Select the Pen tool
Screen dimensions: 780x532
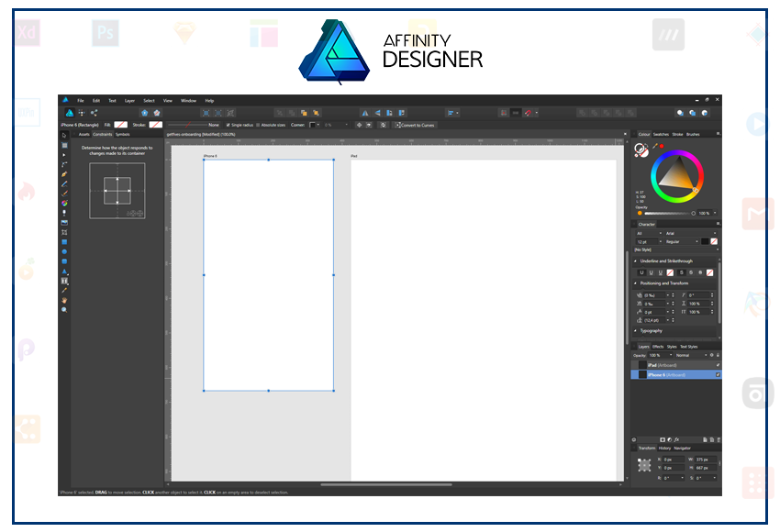[64, 174]
